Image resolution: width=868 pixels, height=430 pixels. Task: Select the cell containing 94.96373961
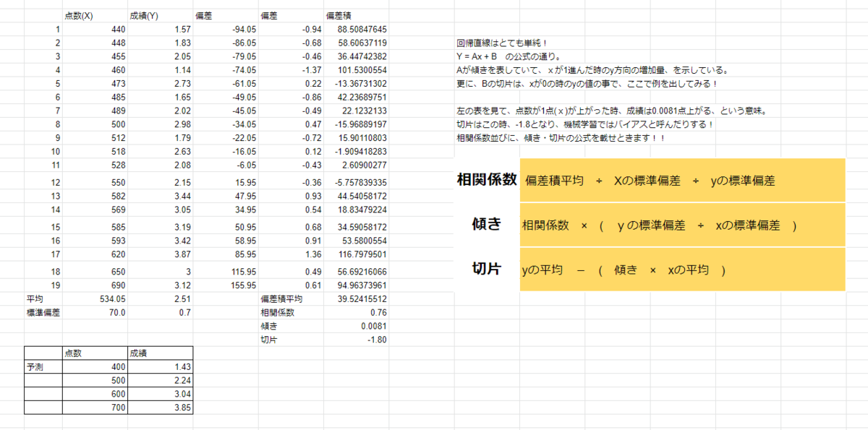click(x=356, y=285)
